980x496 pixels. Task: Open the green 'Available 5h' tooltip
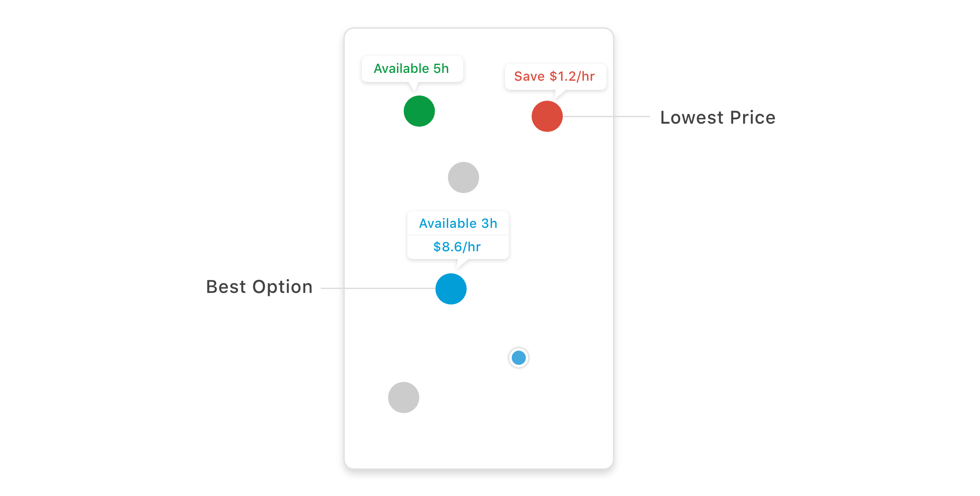tap(412, 69)
